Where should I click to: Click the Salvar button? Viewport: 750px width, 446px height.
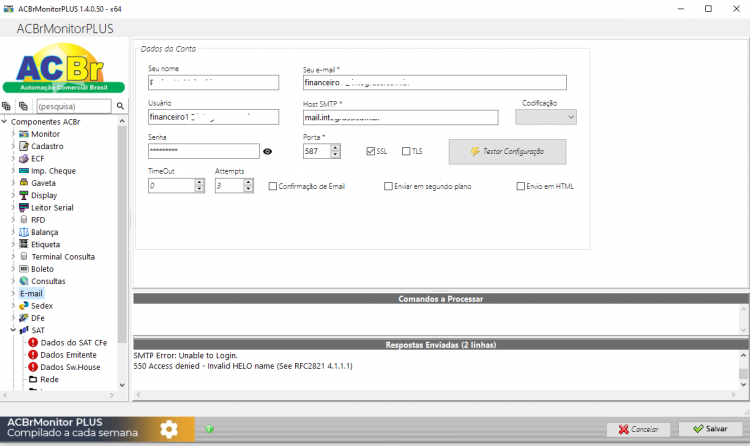pyautogui.click(x=710, y=429)
